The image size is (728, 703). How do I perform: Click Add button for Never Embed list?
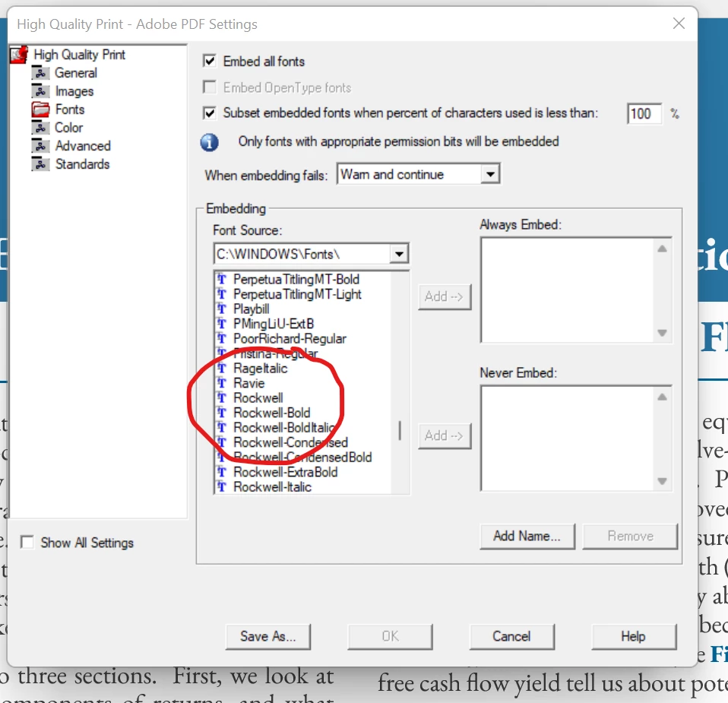tap(445, 435)
